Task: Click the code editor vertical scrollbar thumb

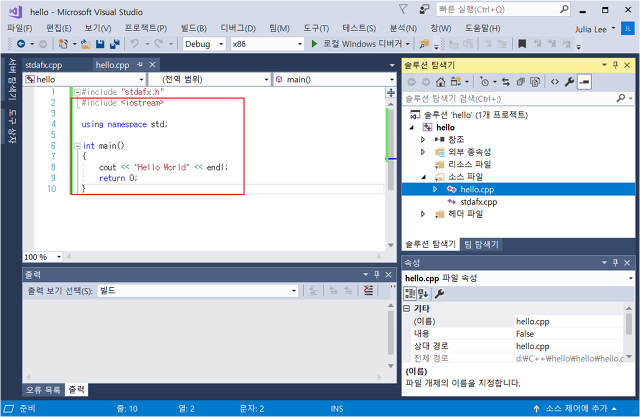Action: click(x=391, y=150)
